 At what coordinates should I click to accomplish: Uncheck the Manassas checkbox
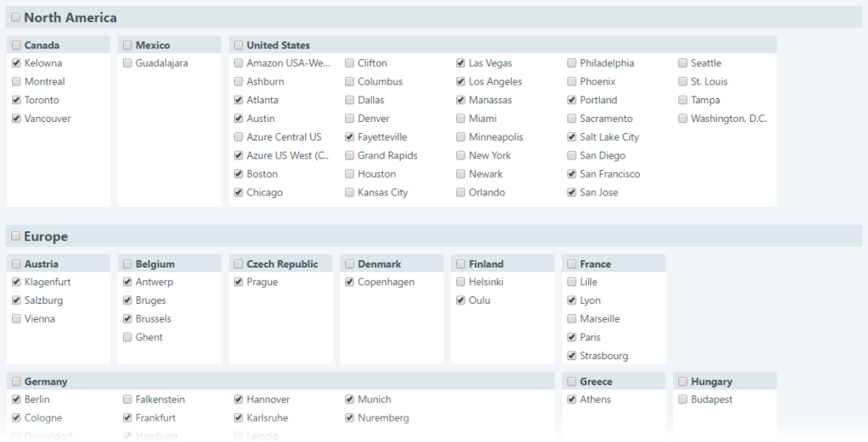(x=460, y=100)
